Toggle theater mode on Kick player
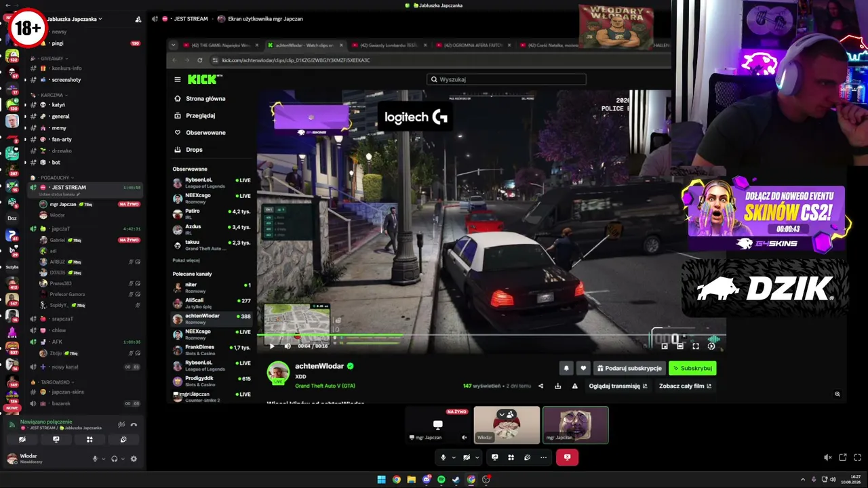 point(680,346)
